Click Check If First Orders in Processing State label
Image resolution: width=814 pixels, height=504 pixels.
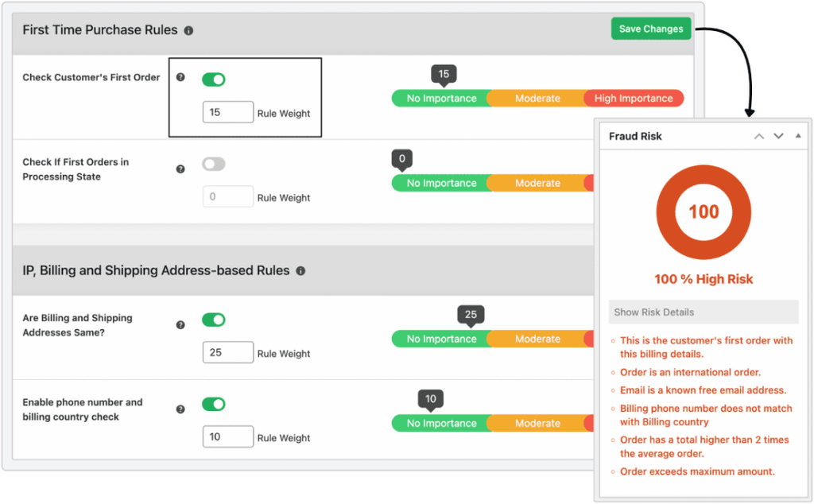(76, 169)
